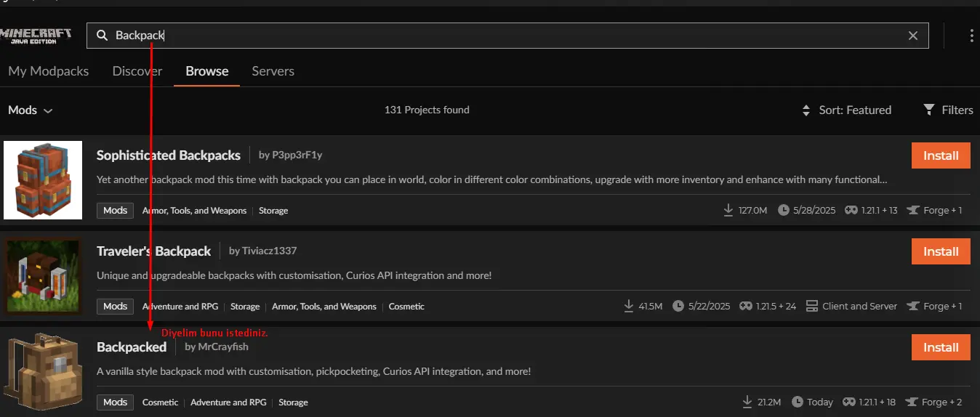980x417 pixels.
Task: Select Armor, Tools, and Weapons on Sophisticated Backpacks
Action: [x=194, y=211]
